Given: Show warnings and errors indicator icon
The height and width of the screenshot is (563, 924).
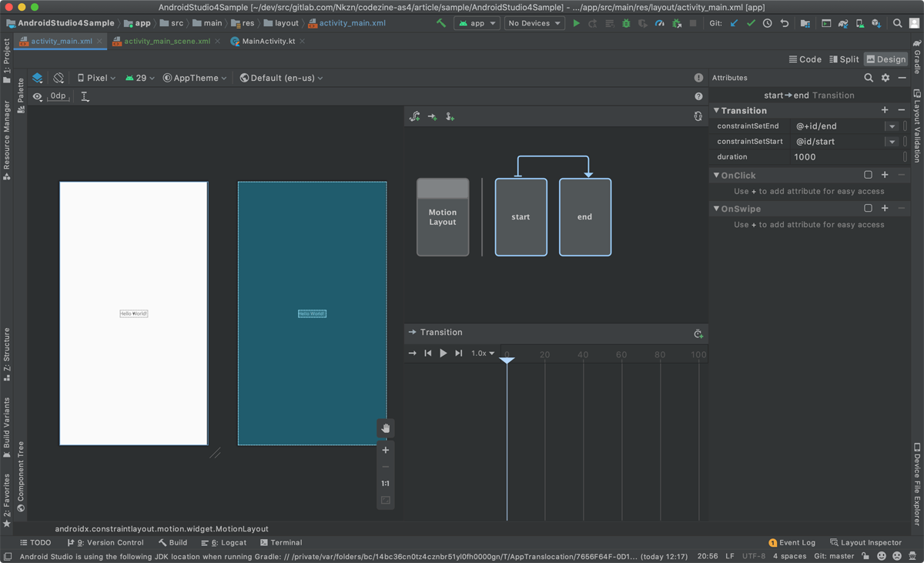Looking at the screenshot, I should (698, 78).
